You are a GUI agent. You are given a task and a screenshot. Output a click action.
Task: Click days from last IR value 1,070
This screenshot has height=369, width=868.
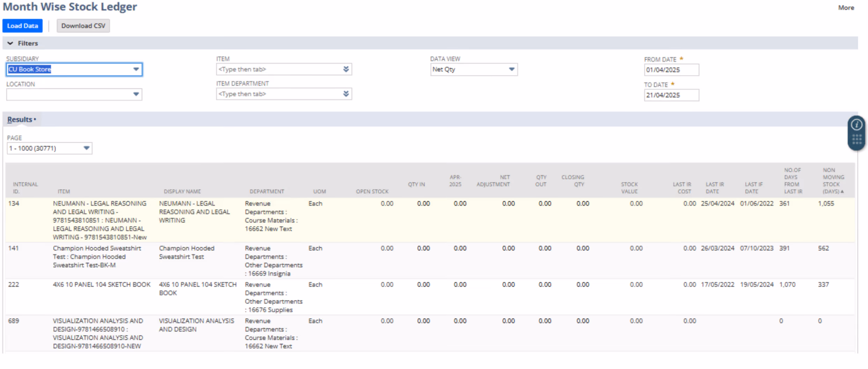(x=787, y=285)
